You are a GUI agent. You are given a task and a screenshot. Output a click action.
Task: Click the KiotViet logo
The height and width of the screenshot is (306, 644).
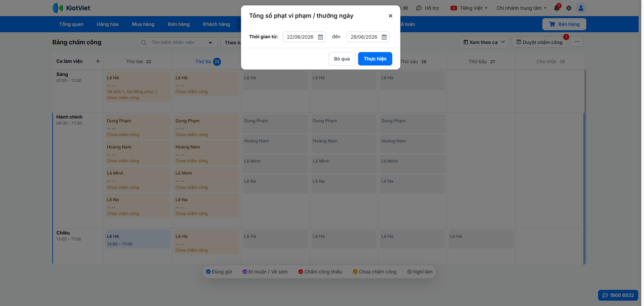tap(71, 8)
